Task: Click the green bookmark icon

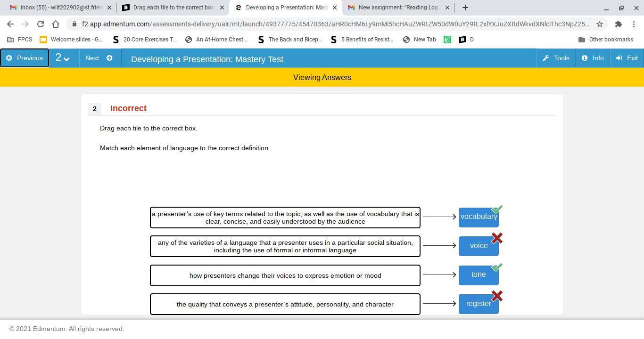Action: pos(447,40)
